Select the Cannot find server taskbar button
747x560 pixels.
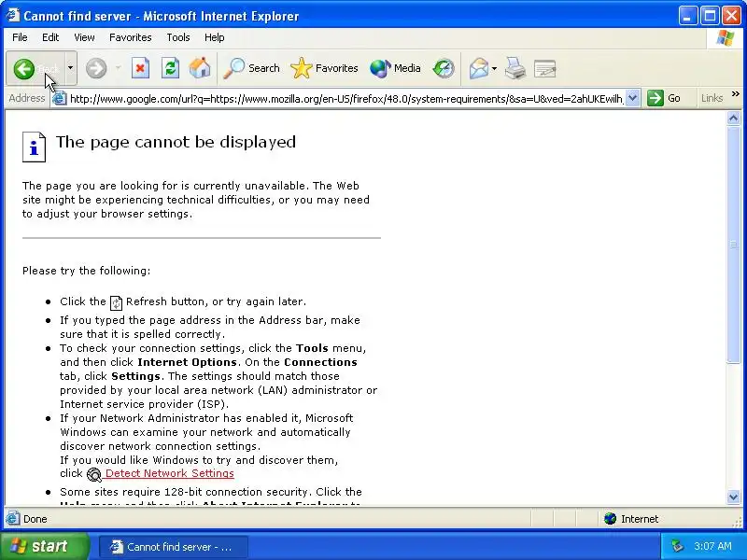(x=174, y=547)
